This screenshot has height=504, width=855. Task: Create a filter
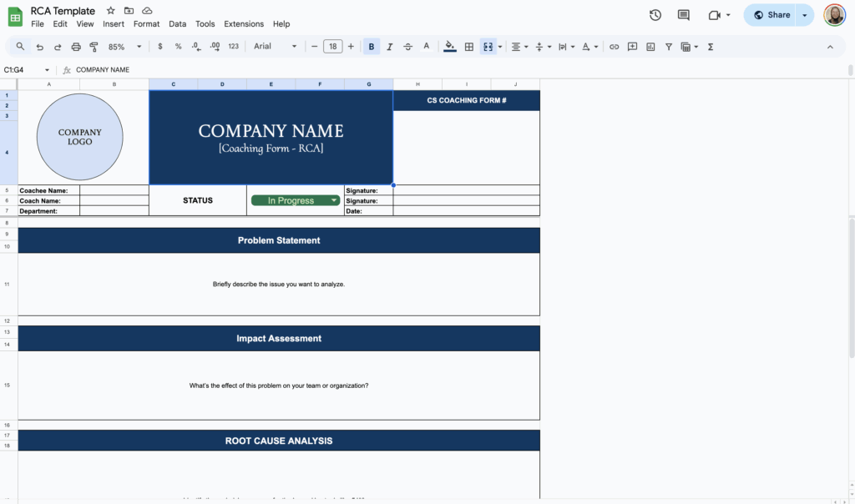coord(668,47)
